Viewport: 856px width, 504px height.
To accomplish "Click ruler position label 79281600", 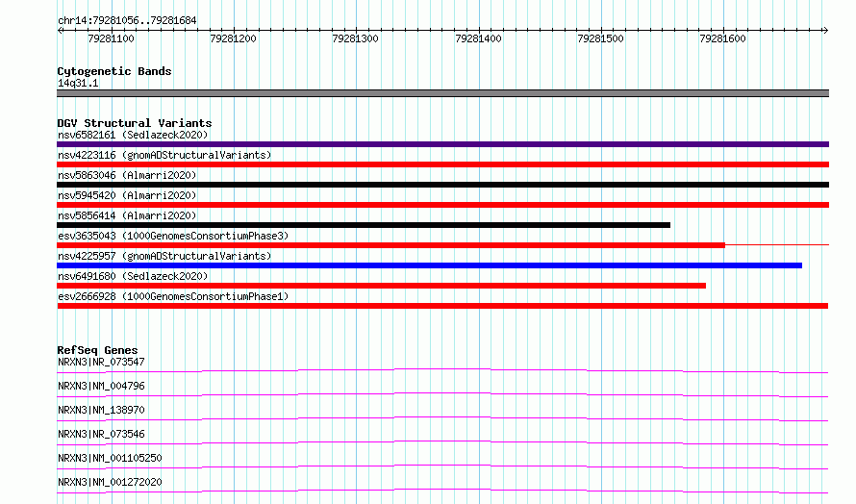I will 723,38.
